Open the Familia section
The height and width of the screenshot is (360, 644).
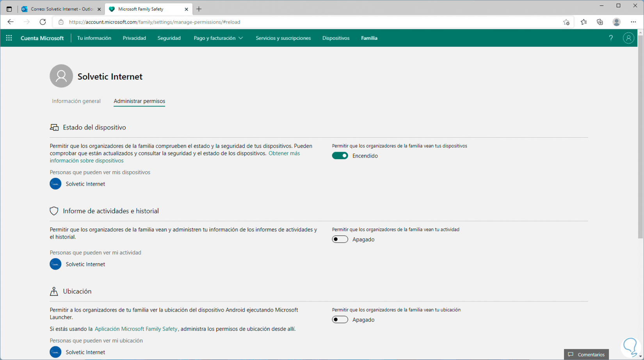369,38
